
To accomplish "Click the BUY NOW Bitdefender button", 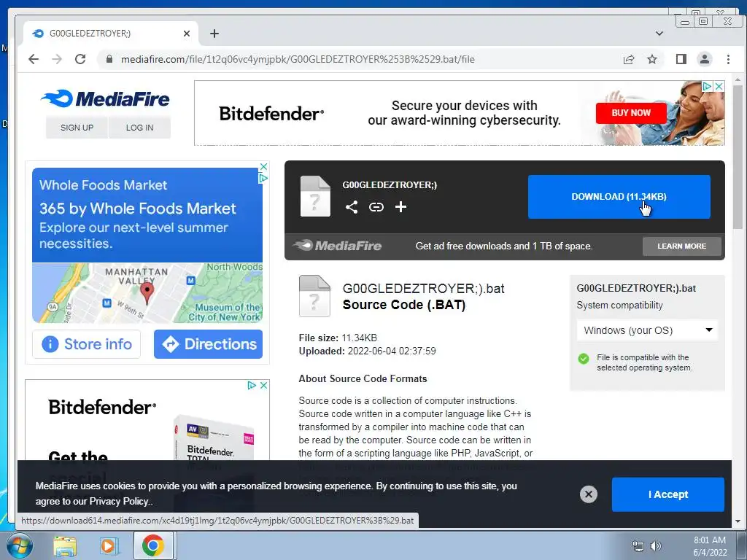I will point(631,113).
